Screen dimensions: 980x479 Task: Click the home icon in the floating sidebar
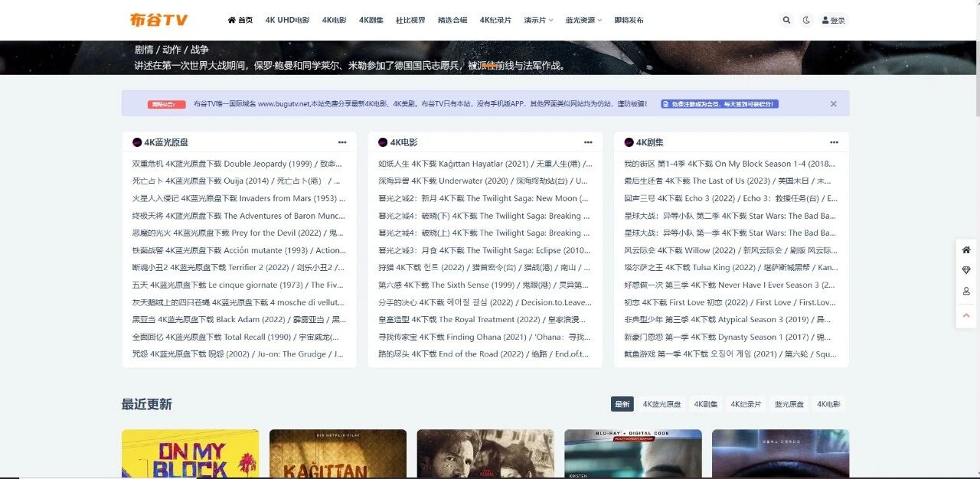(965, 250)
